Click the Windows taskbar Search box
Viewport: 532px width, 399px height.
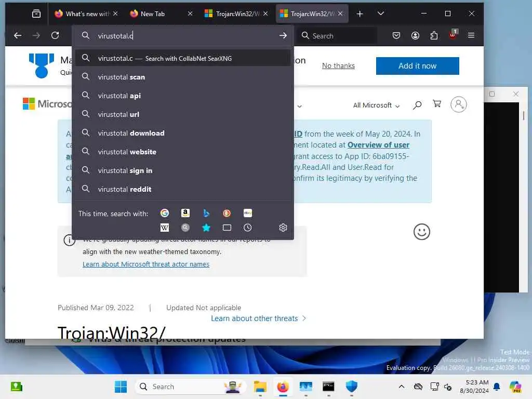(190, 387)
